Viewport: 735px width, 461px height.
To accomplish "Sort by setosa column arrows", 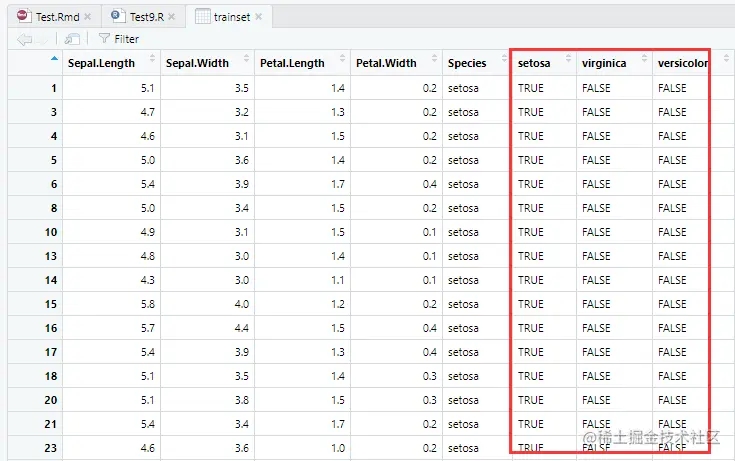I will coord(569,59).
